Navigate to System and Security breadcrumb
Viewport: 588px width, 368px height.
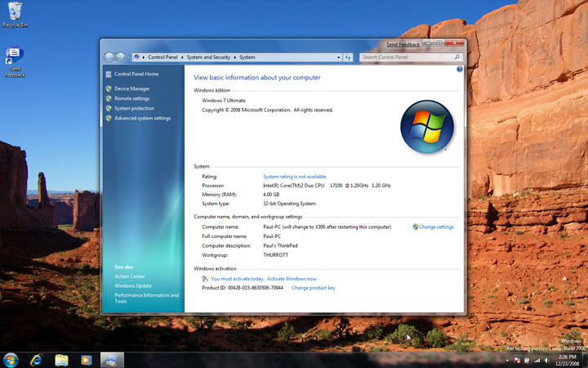208,57
